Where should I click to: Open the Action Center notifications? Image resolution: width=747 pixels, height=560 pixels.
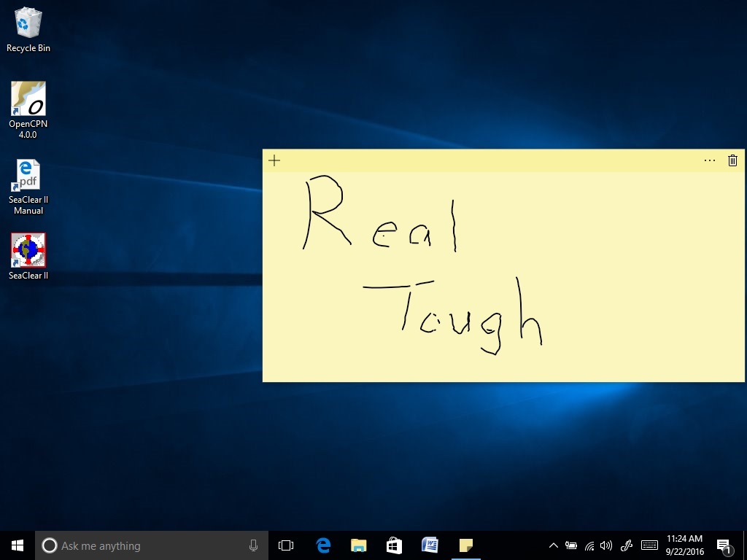pyautogui.click(x=724, y=545)
